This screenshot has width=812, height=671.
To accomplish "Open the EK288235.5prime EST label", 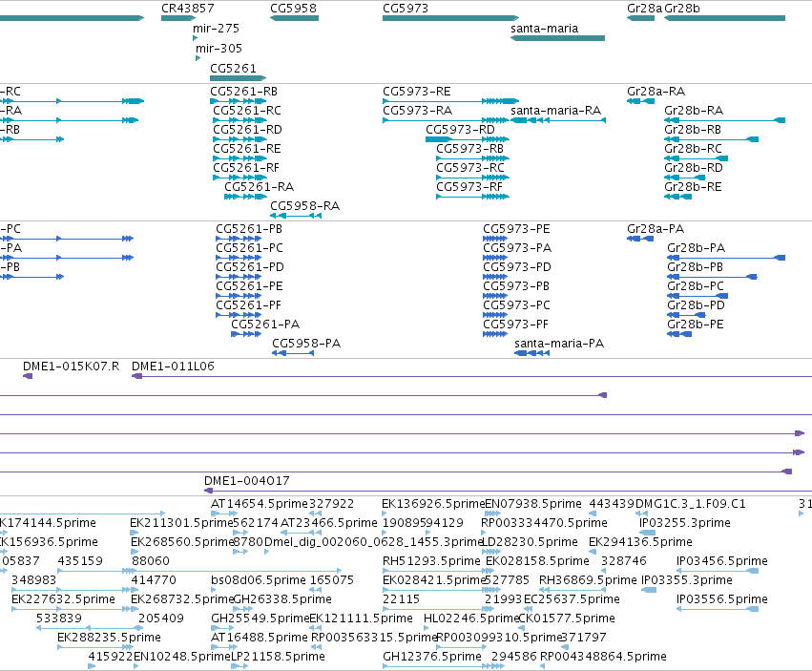I will (x=109, y=638).
